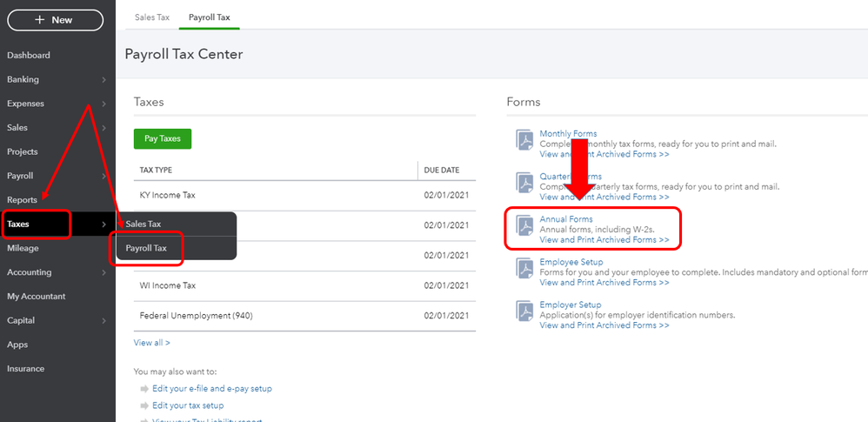The width and height of the screenshot is (868, 422).
Task: Click the Quarterly Forms PDF icon
Action: (x=524, y=184)
